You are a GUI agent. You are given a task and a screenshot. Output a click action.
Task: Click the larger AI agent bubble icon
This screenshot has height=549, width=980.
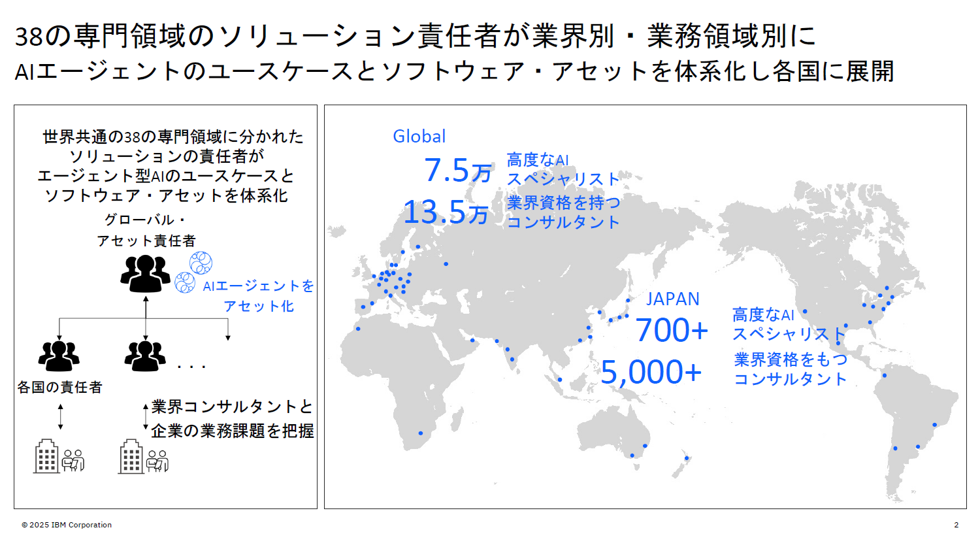click(x=201, y=263)
